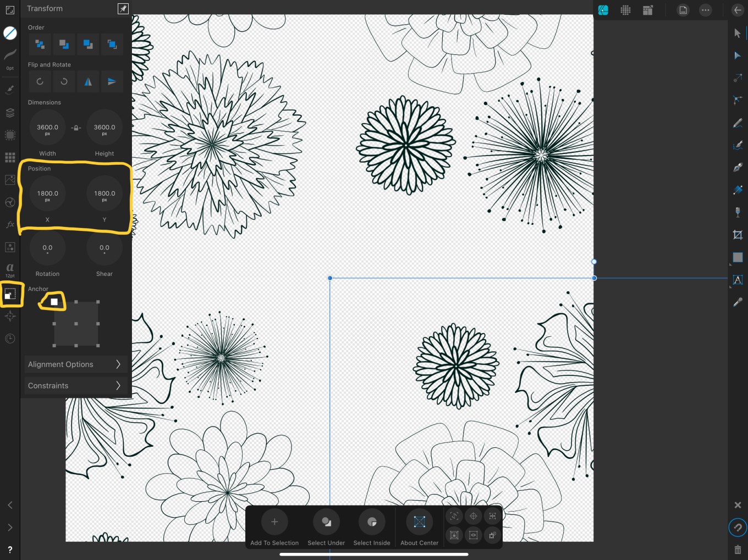The width and height of the screenshot is (748, 560).
Task: Tap the Select Under button
Action: pyautogui.click(x=326, y=522)
